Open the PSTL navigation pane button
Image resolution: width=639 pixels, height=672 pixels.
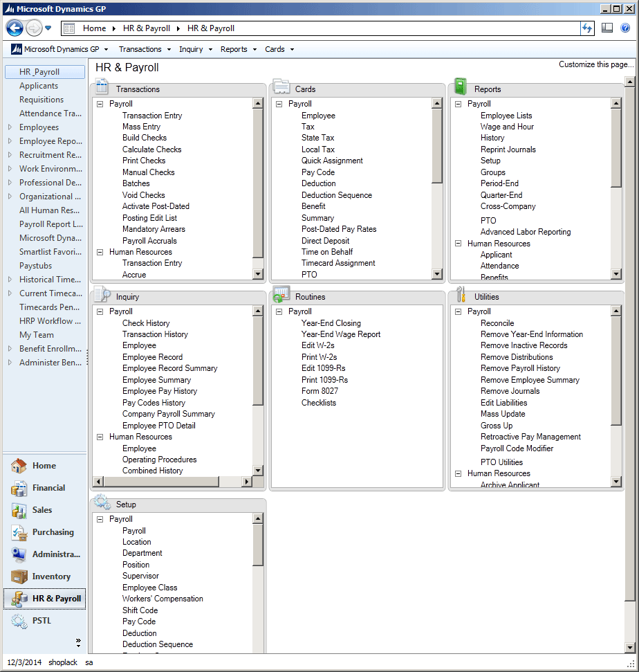coord(44,621)
